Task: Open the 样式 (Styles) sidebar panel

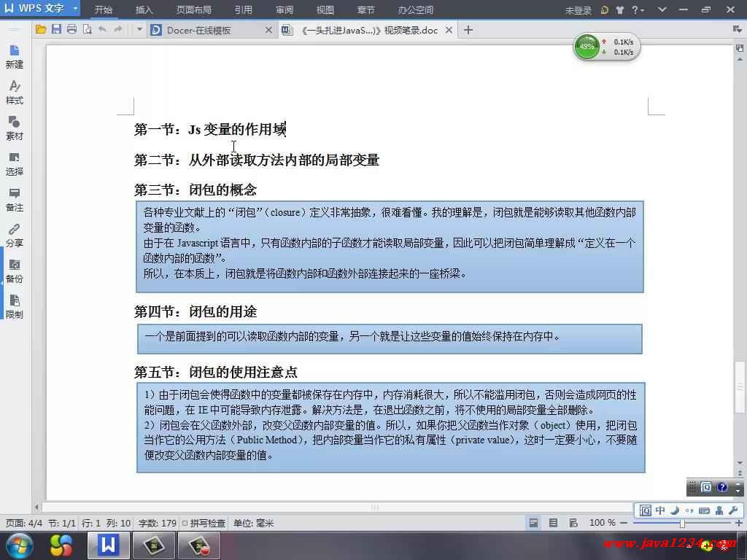Action: tap(15, 92)
